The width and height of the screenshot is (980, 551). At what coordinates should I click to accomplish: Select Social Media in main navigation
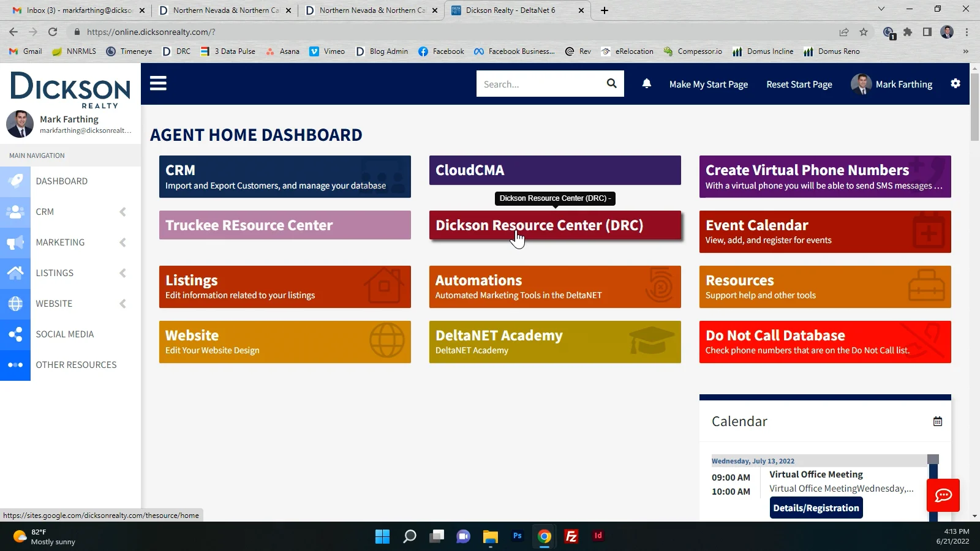click(65, 334)
